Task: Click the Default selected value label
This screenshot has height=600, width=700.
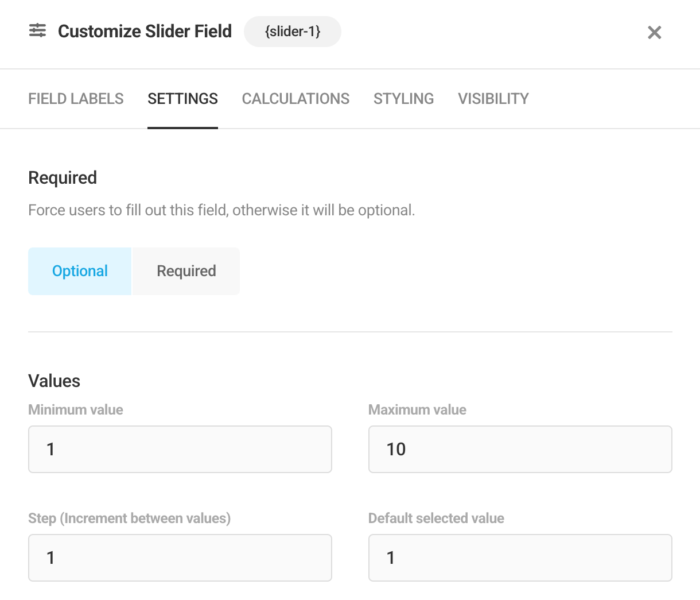Action: coord(436,518)
